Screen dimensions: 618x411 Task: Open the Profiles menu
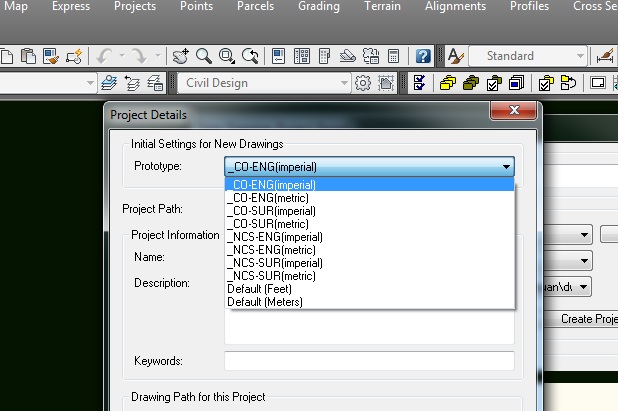click(529, 6)
